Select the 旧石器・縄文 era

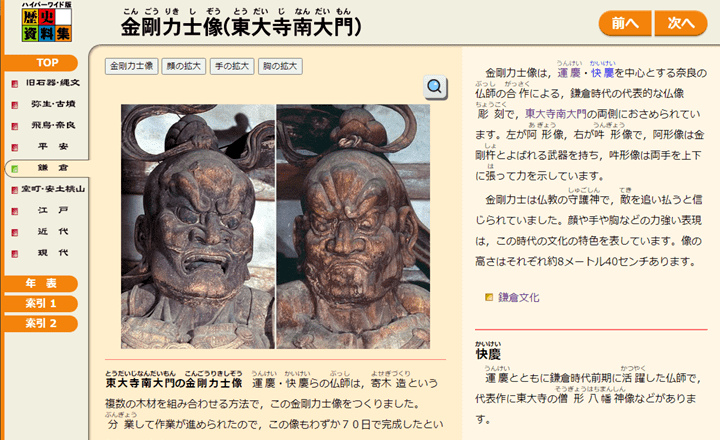coord(53,83)
